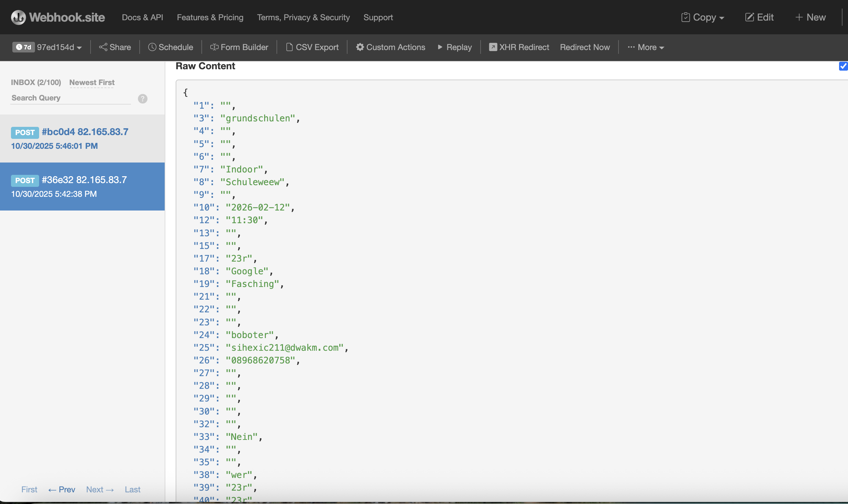848x504 pixels.
Task: Open the Copy dropdown
Action: pos(702,17)
